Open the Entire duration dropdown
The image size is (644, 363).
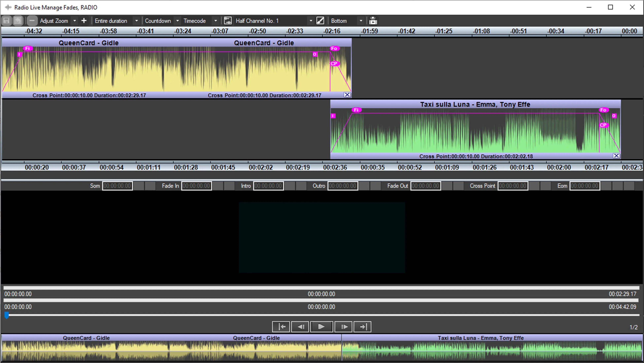coord(136,21)
